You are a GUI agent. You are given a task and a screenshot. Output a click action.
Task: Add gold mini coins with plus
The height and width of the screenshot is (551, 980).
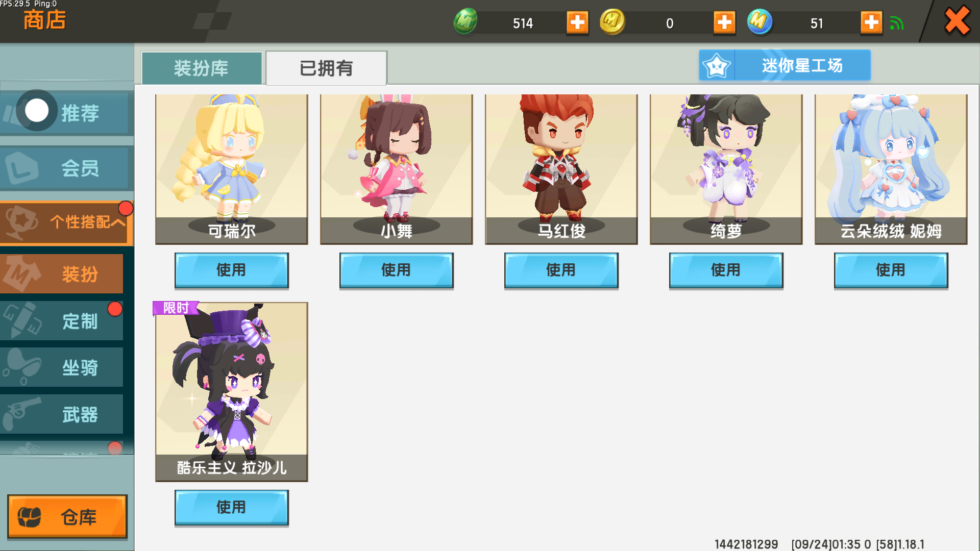click(x=724, y=22)
